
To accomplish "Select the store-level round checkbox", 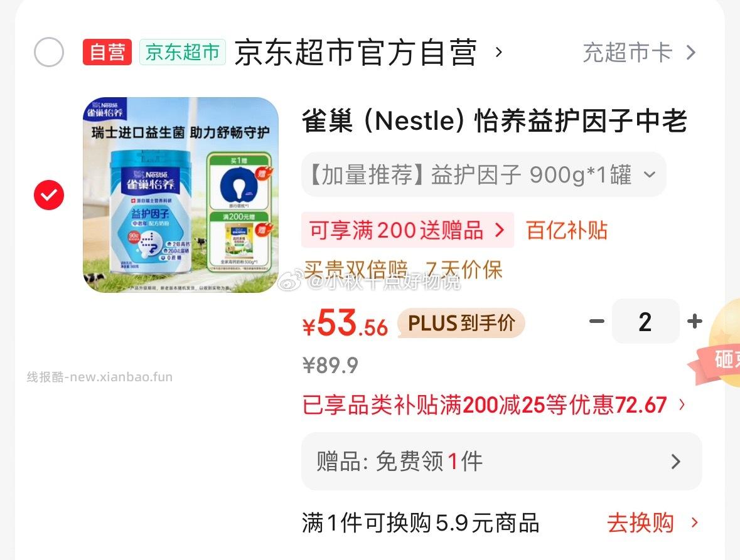I will tap(49, 52).
